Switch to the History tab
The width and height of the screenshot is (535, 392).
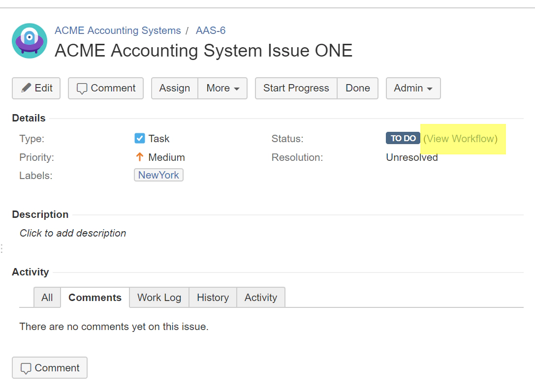click(x=213, y=297)
